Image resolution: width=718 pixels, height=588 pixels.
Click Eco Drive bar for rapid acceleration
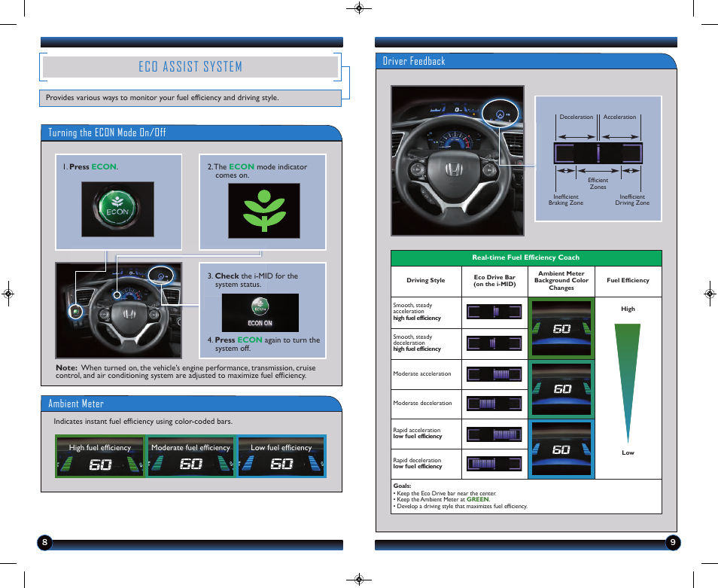494,434
